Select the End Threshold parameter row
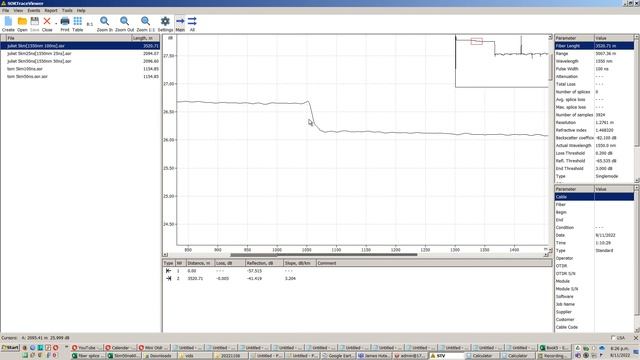640x360 pixels. pyautogui.click(x=594, y=168)
